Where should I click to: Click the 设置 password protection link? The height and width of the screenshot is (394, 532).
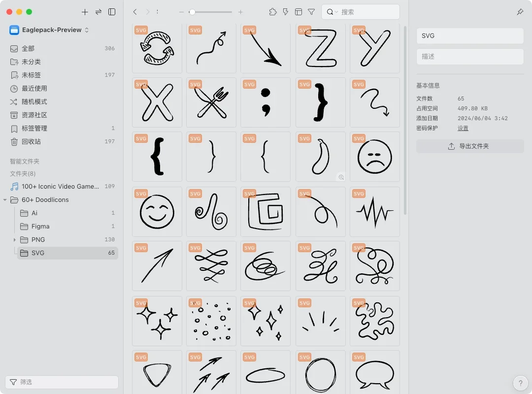[x=463, y=128]
